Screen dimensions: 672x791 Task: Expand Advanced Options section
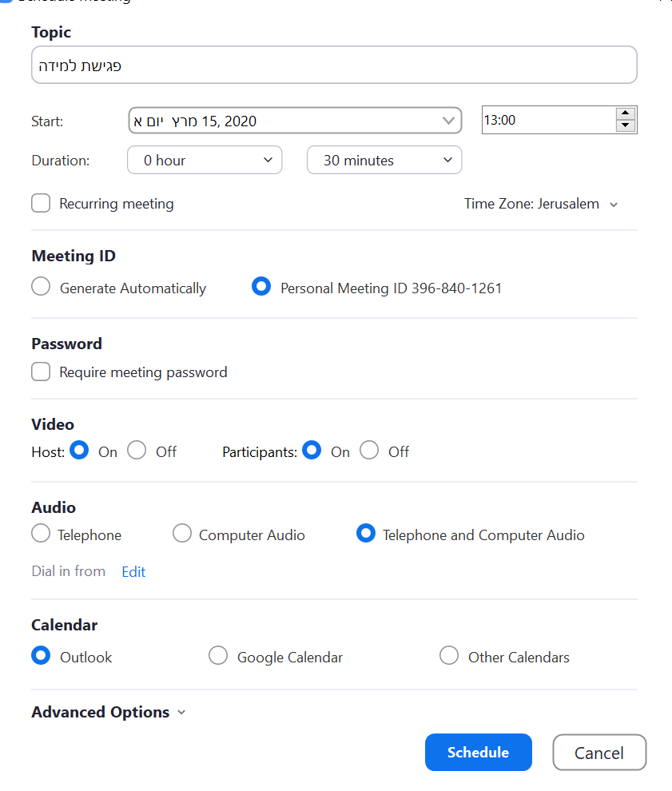point(109,712)
